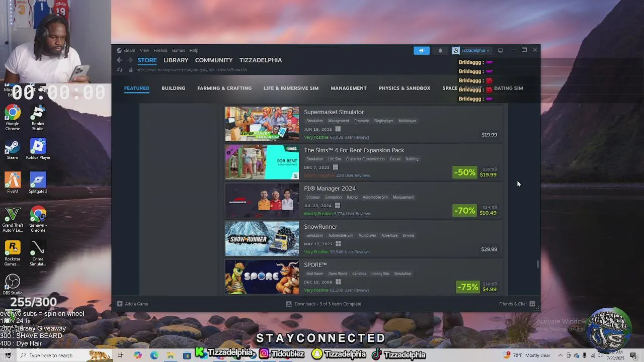Click the Steam store URL address
Image resolution: width=644 pixels, height=362 pixels.
coord(191,70)
